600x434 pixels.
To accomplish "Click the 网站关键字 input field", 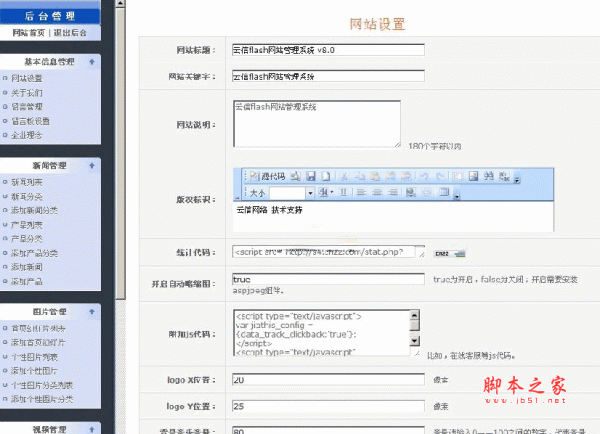I will click(x=328, y=76).
